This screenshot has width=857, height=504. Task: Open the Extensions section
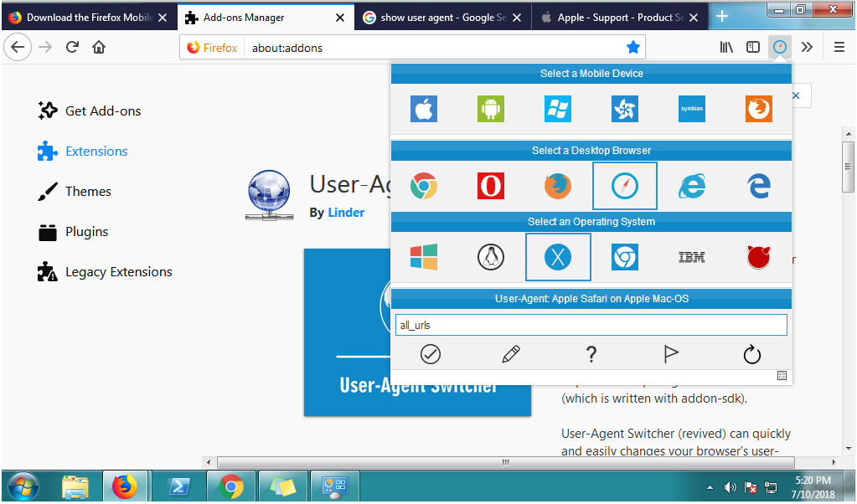(x=83, y=152)
